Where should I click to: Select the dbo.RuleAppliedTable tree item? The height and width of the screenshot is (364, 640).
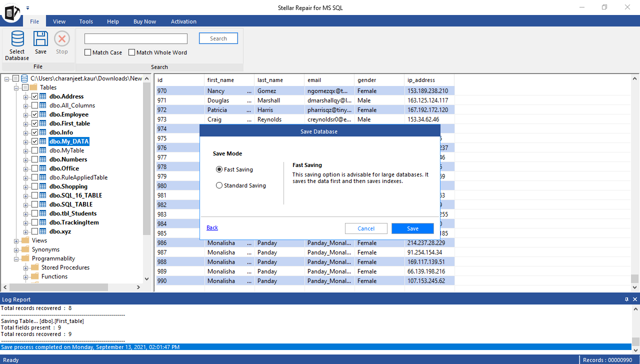tap(78, 177)
